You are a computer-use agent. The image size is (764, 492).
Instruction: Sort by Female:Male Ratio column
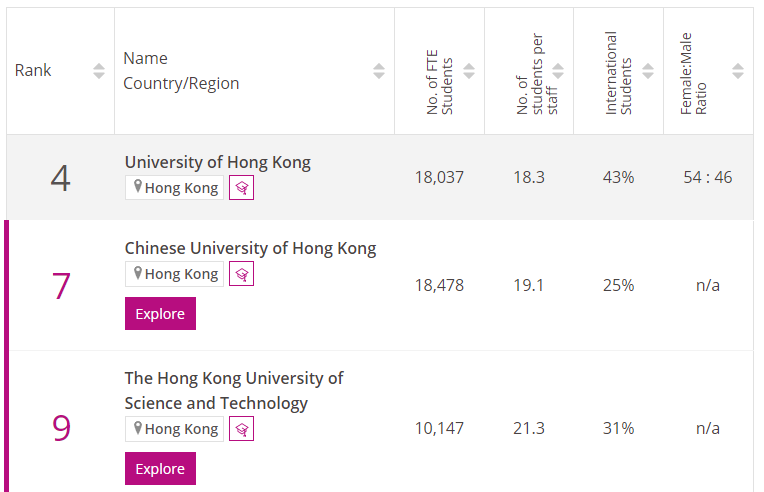738,71
